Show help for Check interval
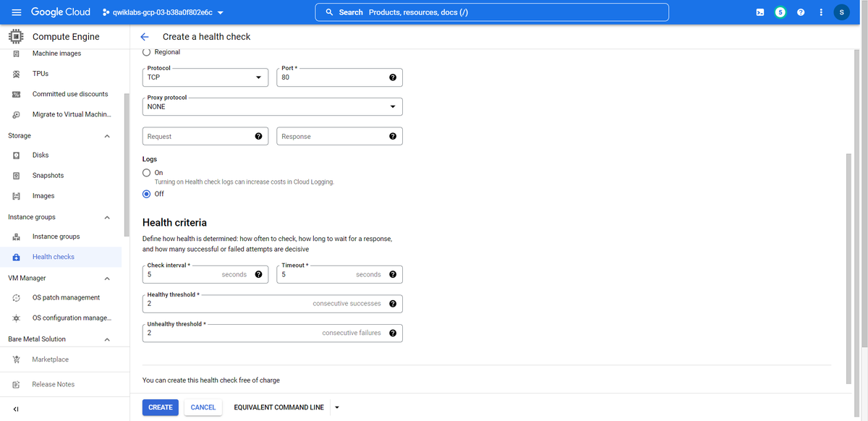This screenshot has height=421, width=868. 258,274
